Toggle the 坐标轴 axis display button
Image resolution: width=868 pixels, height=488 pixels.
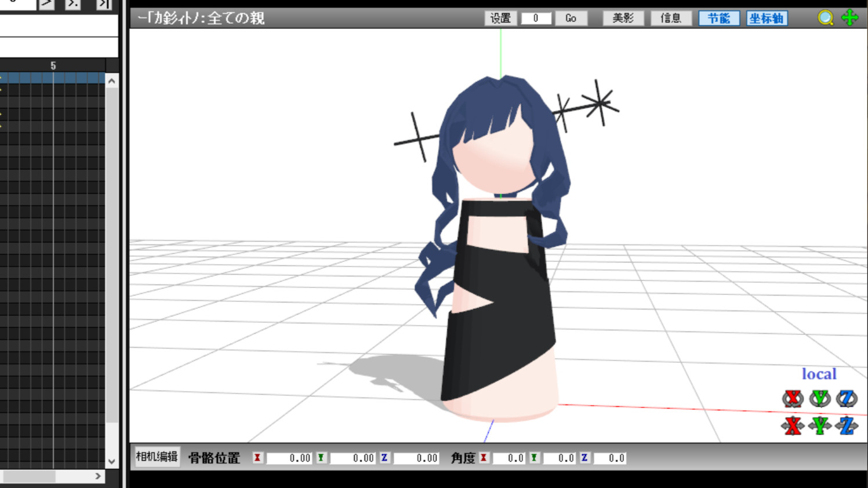767,19
